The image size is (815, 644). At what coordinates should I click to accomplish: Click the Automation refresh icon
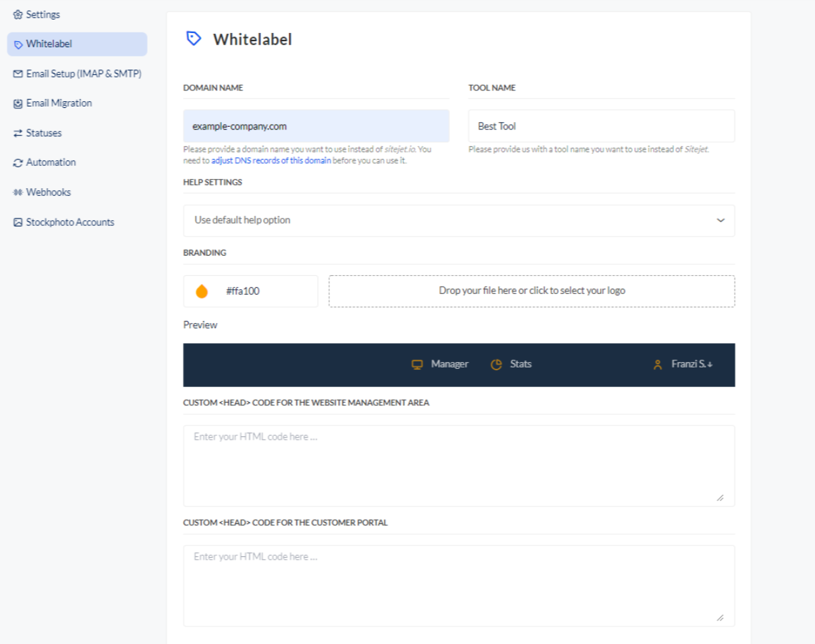(18, 163)
